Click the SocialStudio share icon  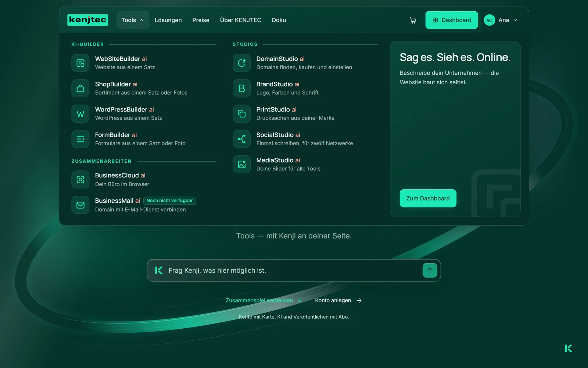coord(241,139)
